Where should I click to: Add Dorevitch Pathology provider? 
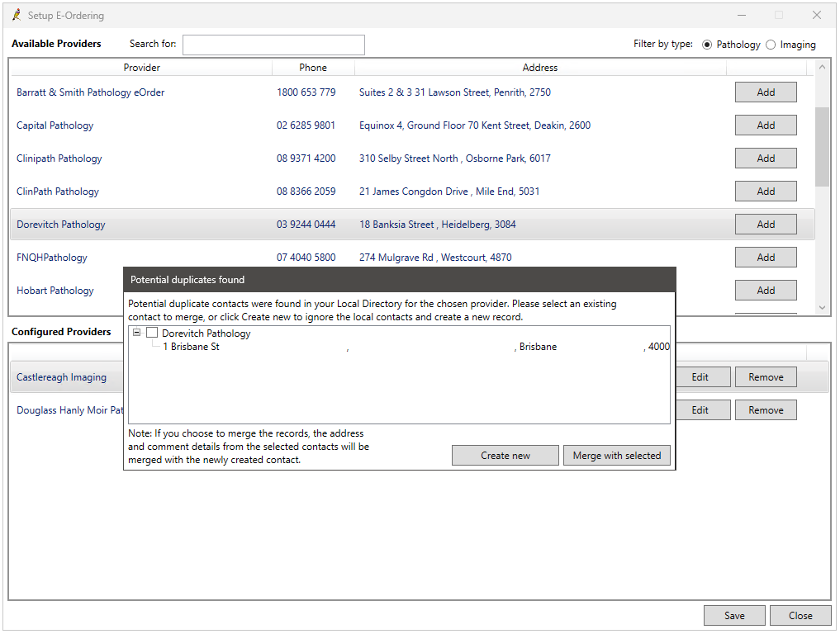coord(766,225)
